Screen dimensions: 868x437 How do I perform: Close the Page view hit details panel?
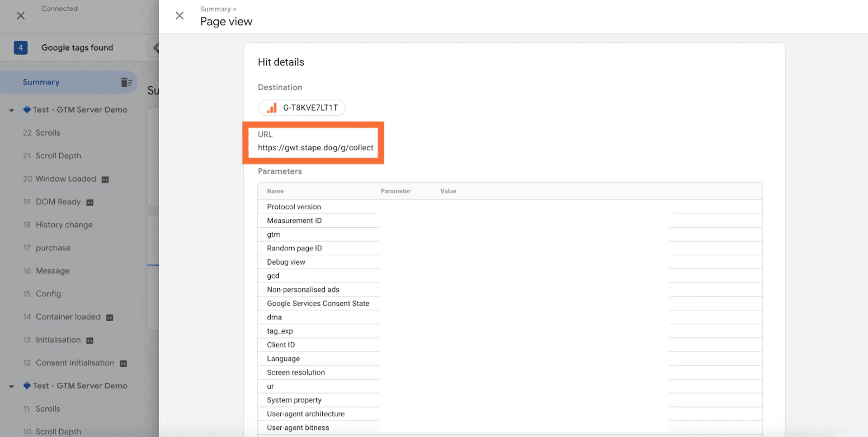coord(179,15)
